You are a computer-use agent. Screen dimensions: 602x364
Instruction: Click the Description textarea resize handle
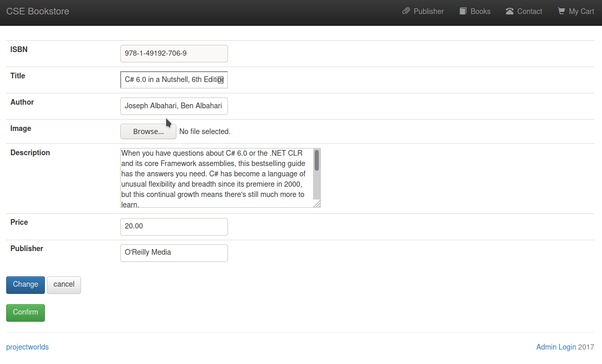[317, 204]
